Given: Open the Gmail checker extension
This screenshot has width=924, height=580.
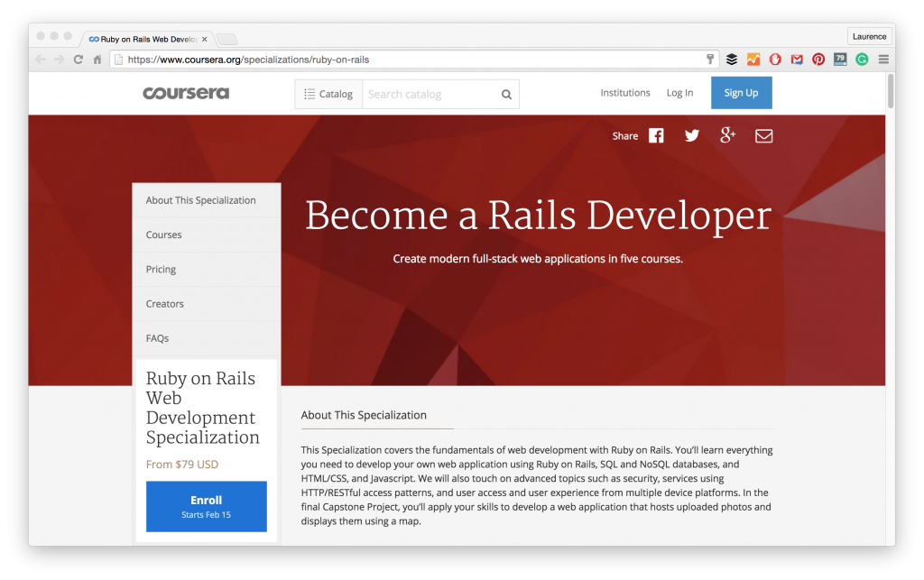Looking at the screenshot, I should coord(797,60).
